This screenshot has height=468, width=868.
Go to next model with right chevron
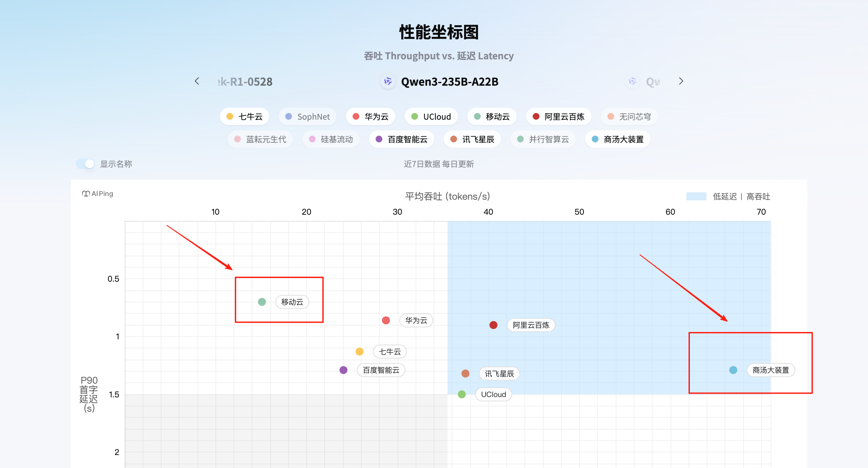pos(681,81)
